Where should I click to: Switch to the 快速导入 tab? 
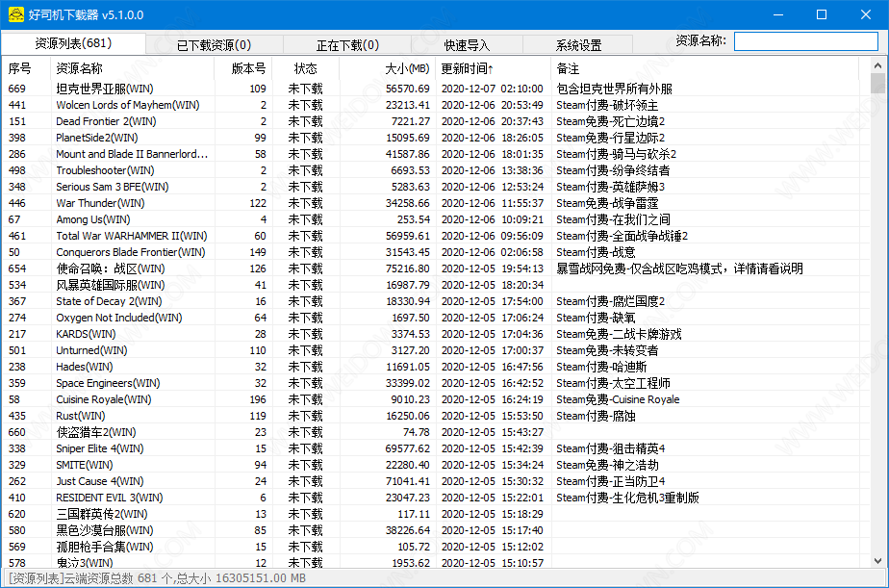(x=467, y=45)
